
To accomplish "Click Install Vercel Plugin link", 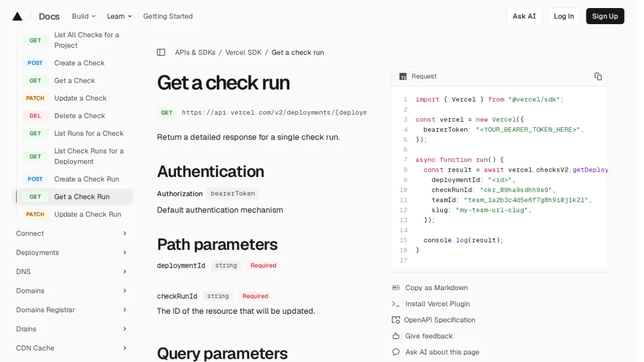I will pos(437,304).
